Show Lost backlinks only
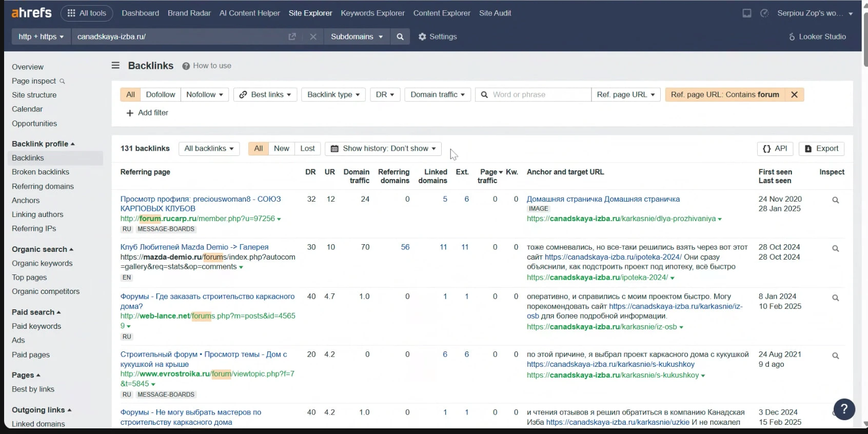Viewport: 868px width, 434px height. click(307, 149)
